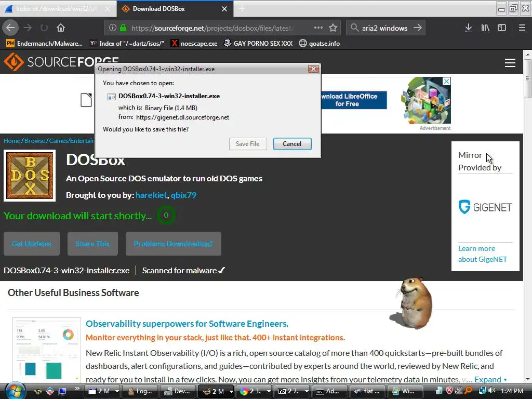Screen dimensions: 532x399
Task: Click the GigeNET mirror logo
Action: coord(485,207)
